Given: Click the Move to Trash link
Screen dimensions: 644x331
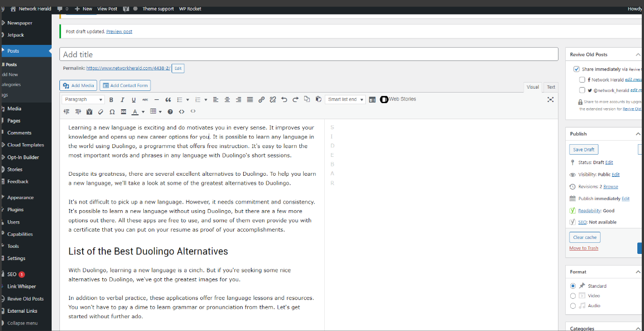Looking at the screenshot, I should (x=583, y=248).
